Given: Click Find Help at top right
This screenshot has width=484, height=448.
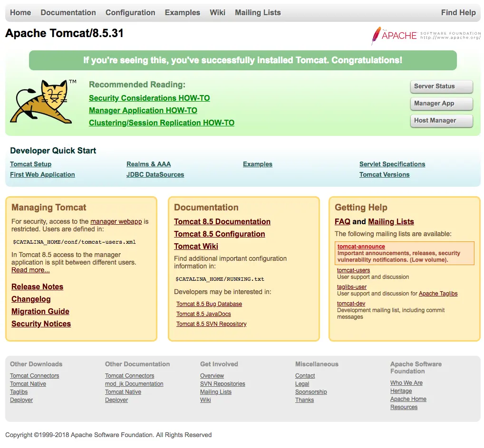Looking at the screenshot, I should pos(458,13).
